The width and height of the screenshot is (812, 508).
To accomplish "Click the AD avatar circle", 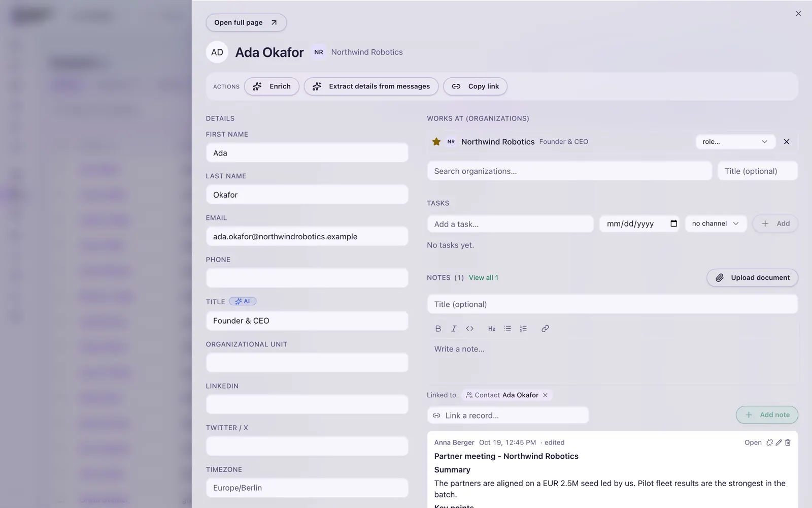I will 217,52.
